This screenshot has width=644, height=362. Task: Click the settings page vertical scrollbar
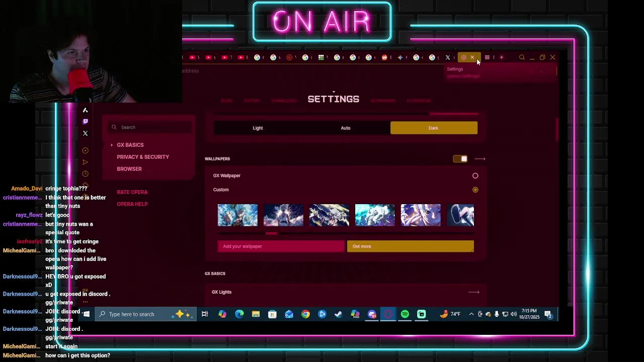coord(557,130)
